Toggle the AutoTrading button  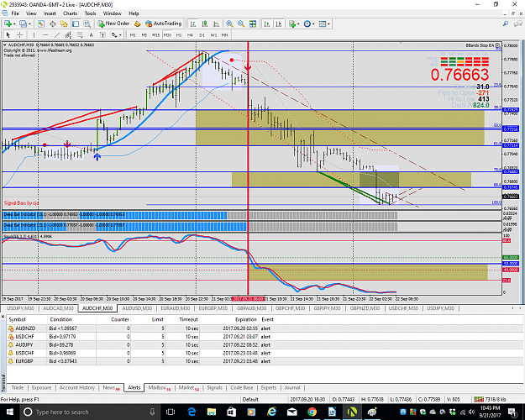click(x=164, y=24)
